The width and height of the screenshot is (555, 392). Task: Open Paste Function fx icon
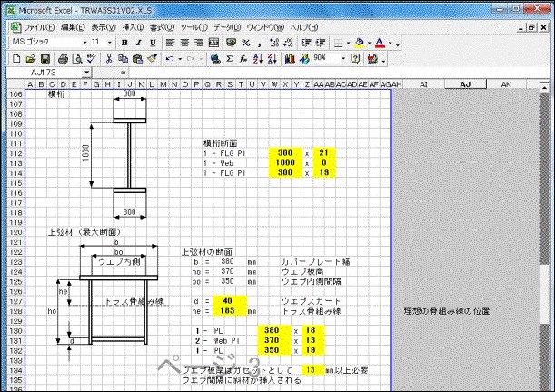243,59
